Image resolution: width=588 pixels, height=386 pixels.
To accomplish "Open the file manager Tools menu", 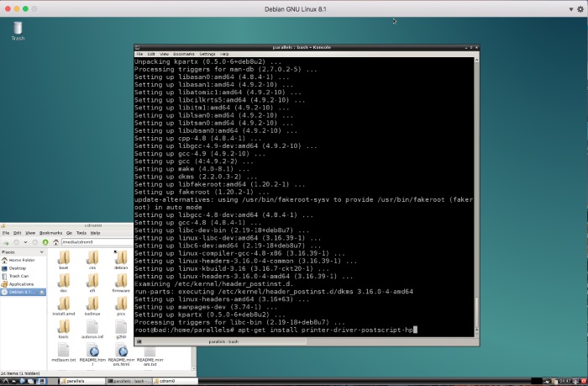I will 81,233.
